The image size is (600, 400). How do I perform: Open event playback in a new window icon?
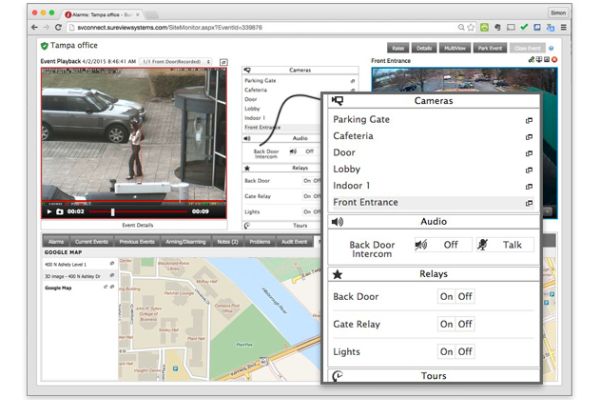click(x=223, y=62)
